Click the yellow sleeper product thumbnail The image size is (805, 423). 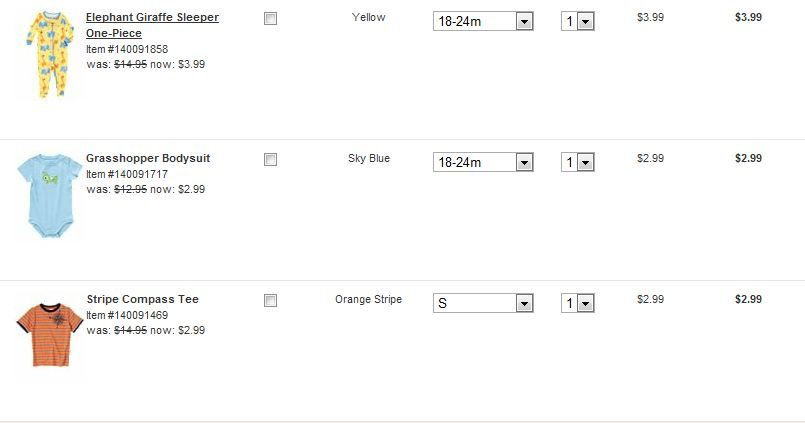point(46,55)
